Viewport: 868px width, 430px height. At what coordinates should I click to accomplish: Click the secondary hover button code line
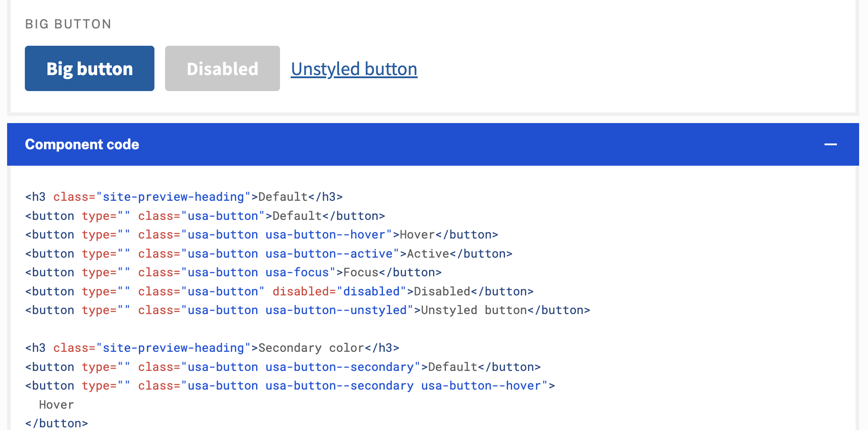pos(290,386)
